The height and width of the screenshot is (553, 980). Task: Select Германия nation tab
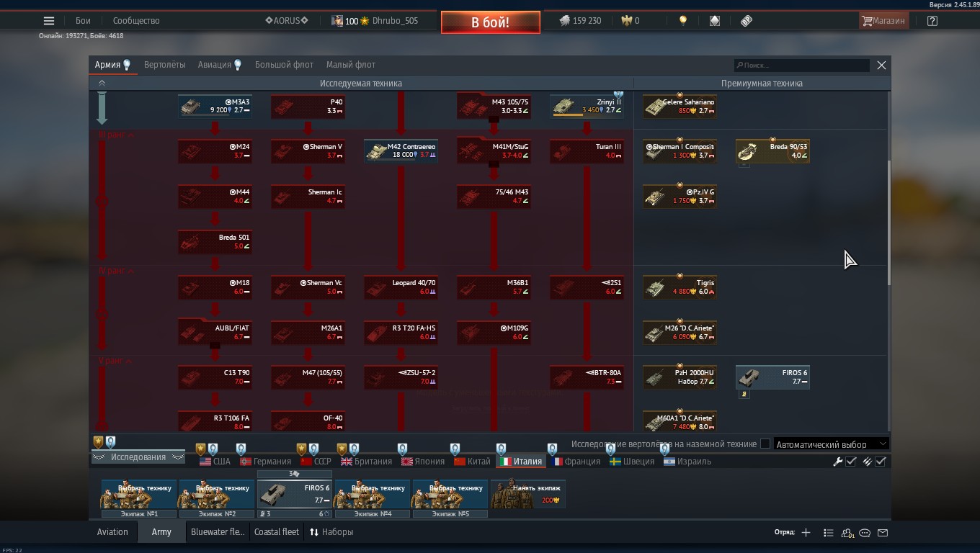point(266,462)
